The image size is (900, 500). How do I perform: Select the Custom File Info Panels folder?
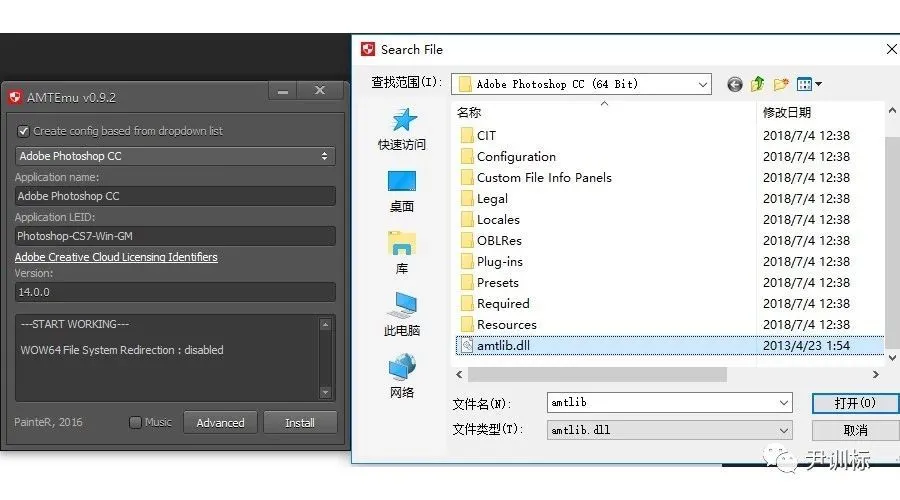pos(544,177)
